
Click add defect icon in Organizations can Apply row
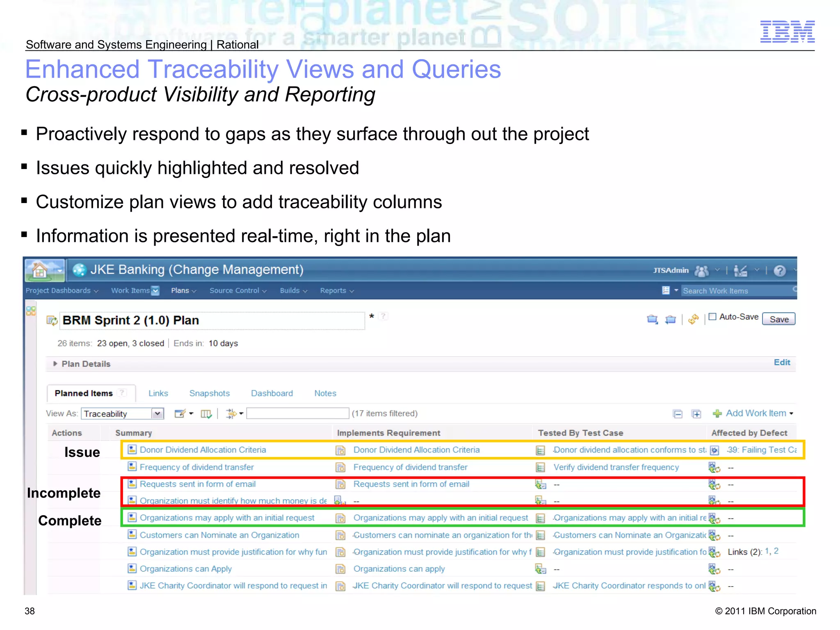pyautogui.click(x=714, y=569)
